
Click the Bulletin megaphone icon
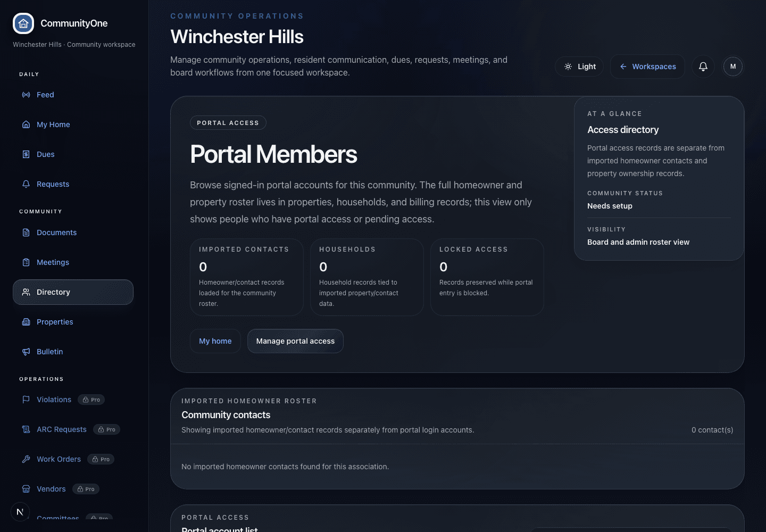pos(26,352)
